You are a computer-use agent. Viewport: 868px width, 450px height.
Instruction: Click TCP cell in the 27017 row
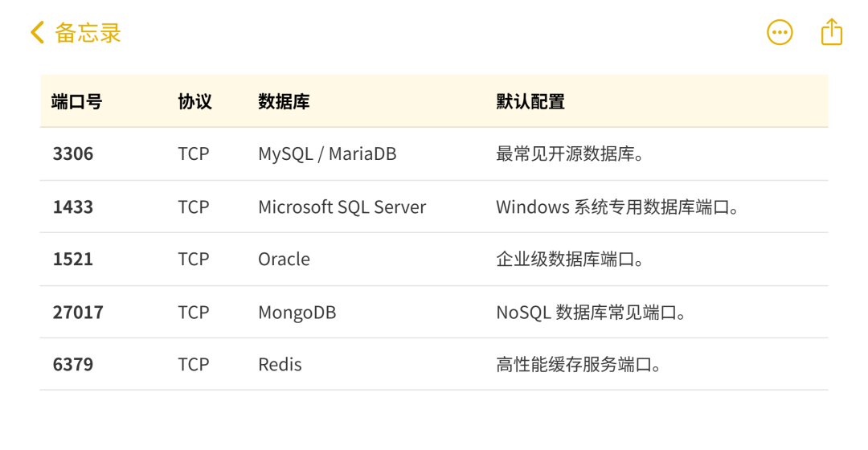(x=194, y=312)
